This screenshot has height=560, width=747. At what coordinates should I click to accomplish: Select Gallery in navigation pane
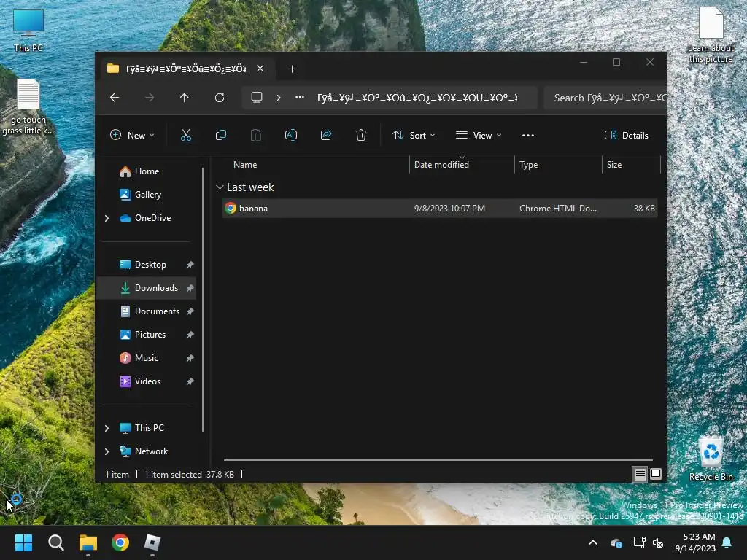[146, 195]
